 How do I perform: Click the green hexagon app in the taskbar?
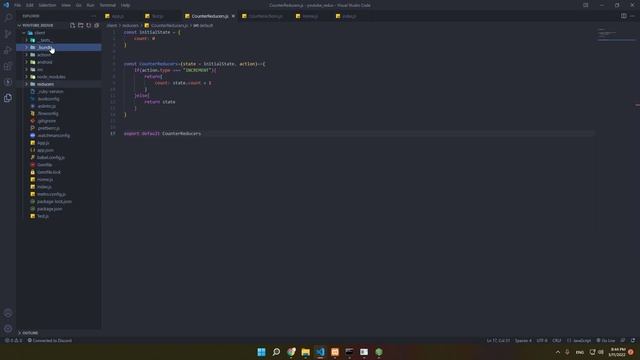pyautogui.click(x=379, y=352)
